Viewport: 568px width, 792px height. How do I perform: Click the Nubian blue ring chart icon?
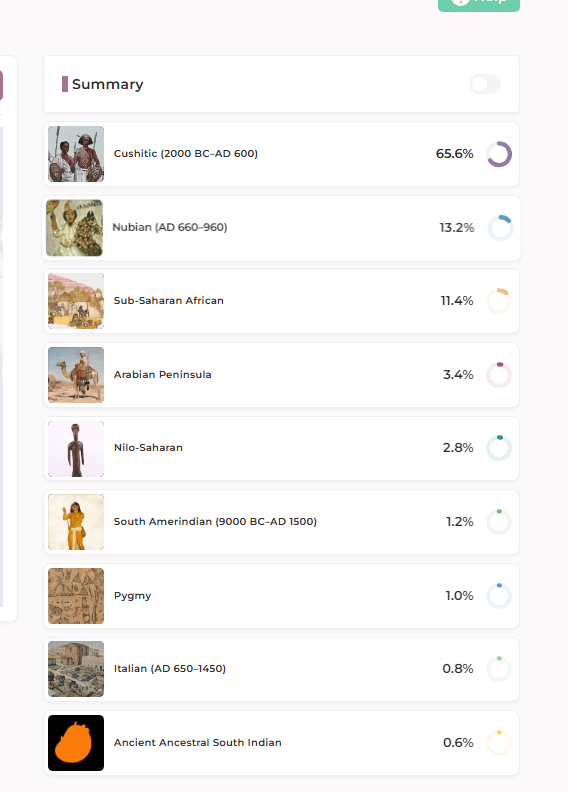point(500,228)
